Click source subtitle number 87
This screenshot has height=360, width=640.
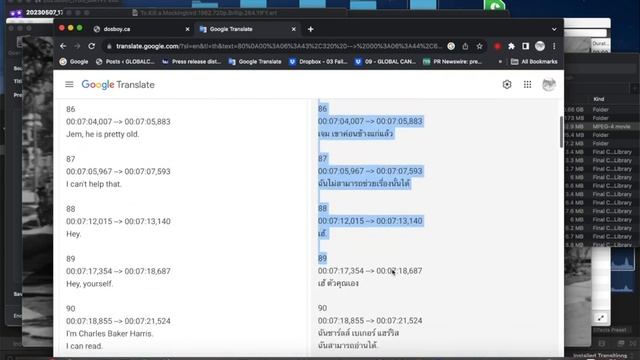point(71,159)
